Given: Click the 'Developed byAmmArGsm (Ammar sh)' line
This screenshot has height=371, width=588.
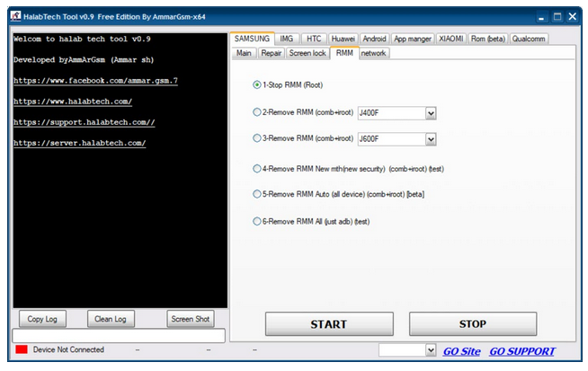Looking at the screenshot, I should pyautogui.click(x=84, y=59).
